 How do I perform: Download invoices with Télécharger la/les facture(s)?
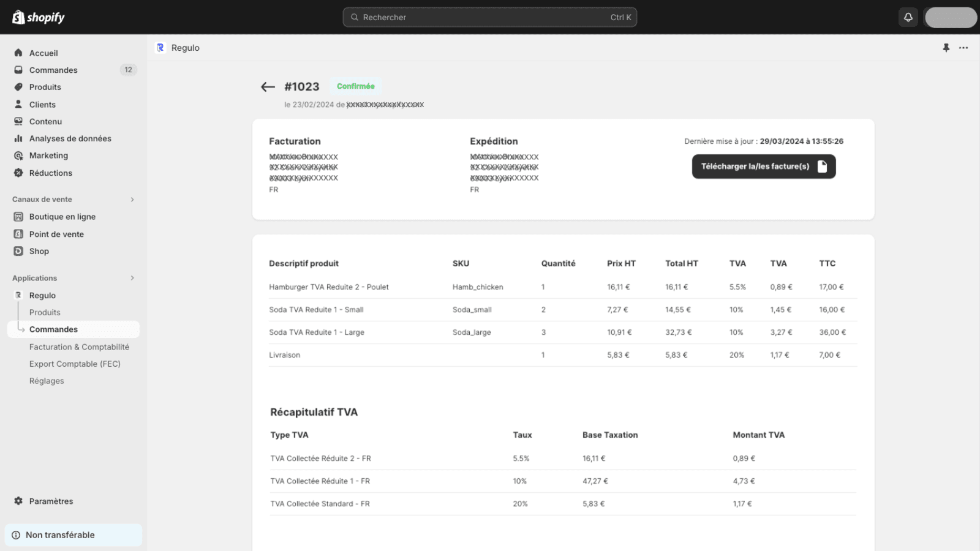[x=763, y=167]
